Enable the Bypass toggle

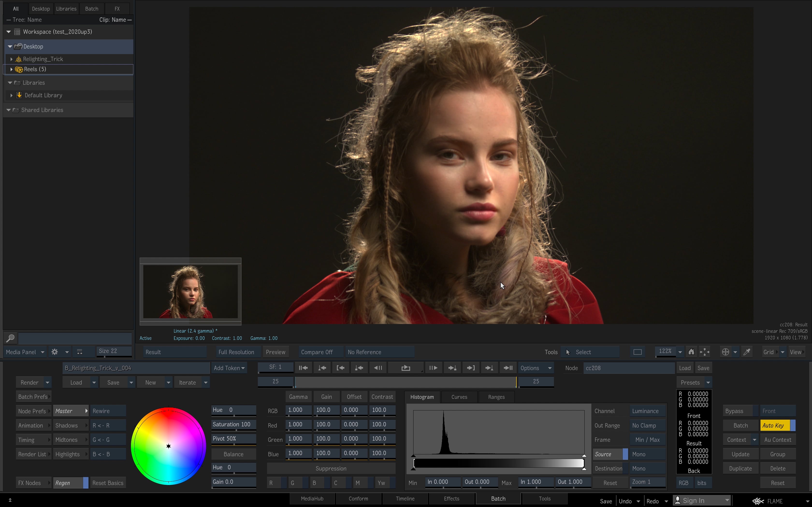tap(735, 411)
